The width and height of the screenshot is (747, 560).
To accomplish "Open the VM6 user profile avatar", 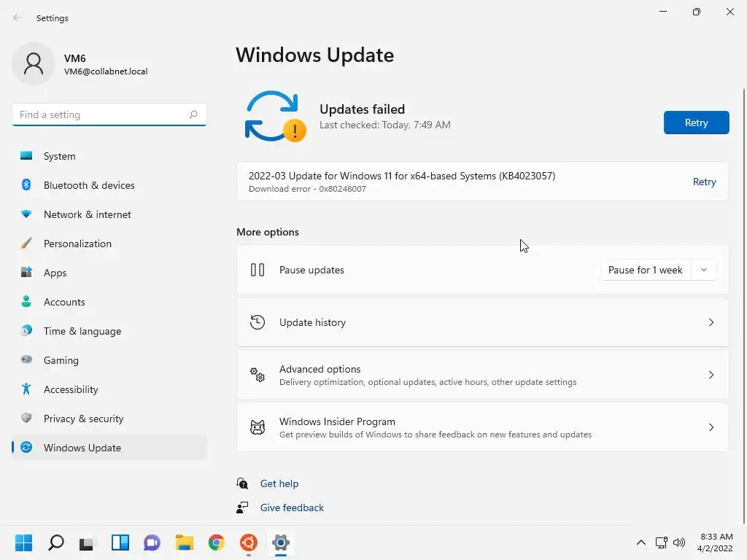I will click(34, 63).
